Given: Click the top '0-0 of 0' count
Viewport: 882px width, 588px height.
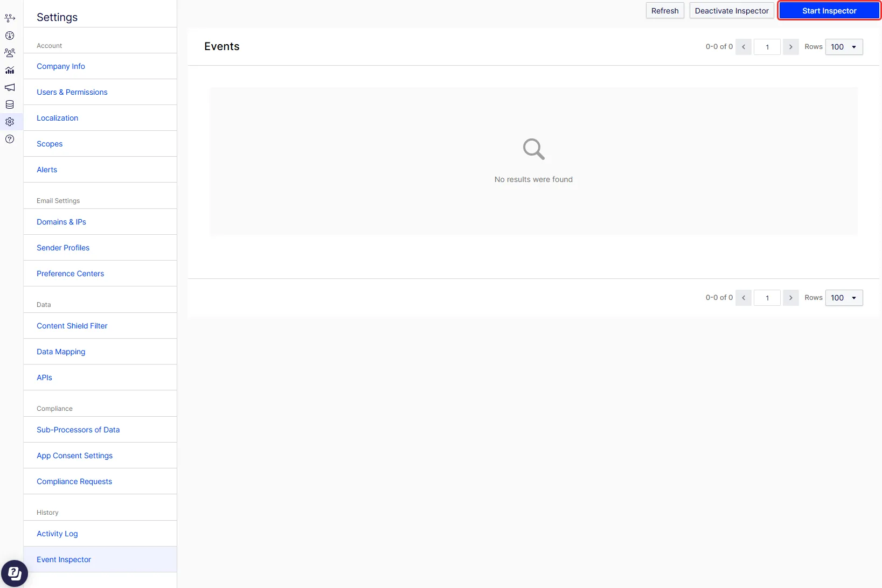Looking at the screenshot, I should tap(719, 47).
